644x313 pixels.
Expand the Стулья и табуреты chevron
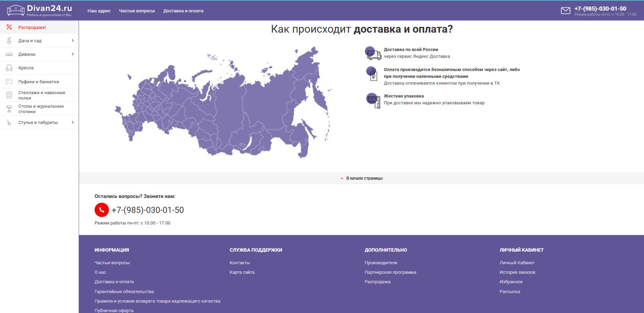coord(73,122)
